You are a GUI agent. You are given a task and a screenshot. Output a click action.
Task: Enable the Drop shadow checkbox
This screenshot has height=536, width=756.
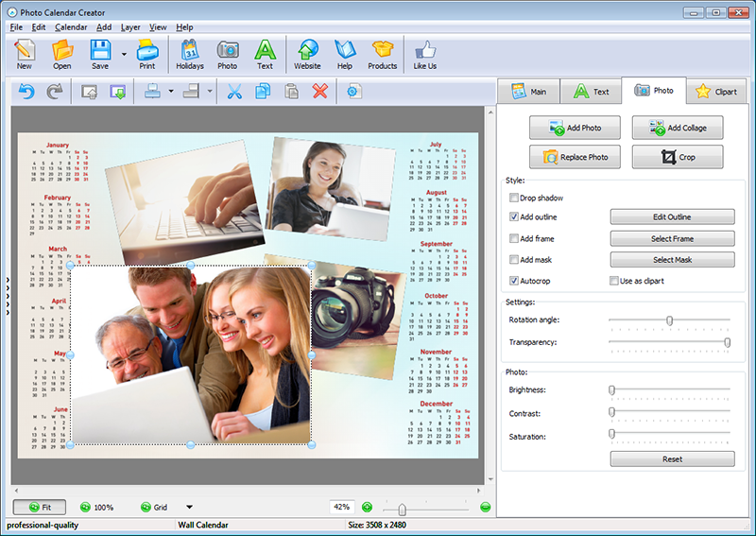point(514,198)
